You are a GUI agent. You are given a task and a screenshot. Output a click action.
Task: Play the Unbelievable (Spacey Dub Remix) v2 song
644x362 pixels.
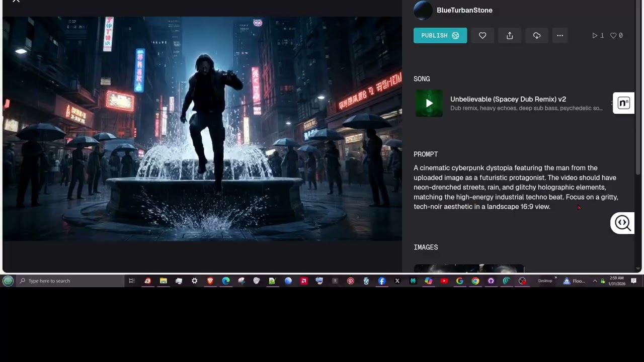[429, 103]
